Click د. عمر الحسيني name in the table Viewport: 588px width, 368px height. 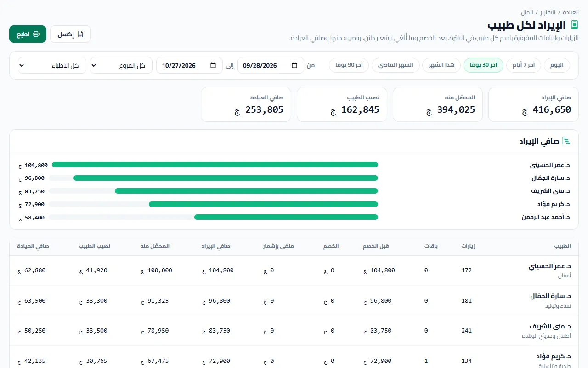click(x=549, y=266)
